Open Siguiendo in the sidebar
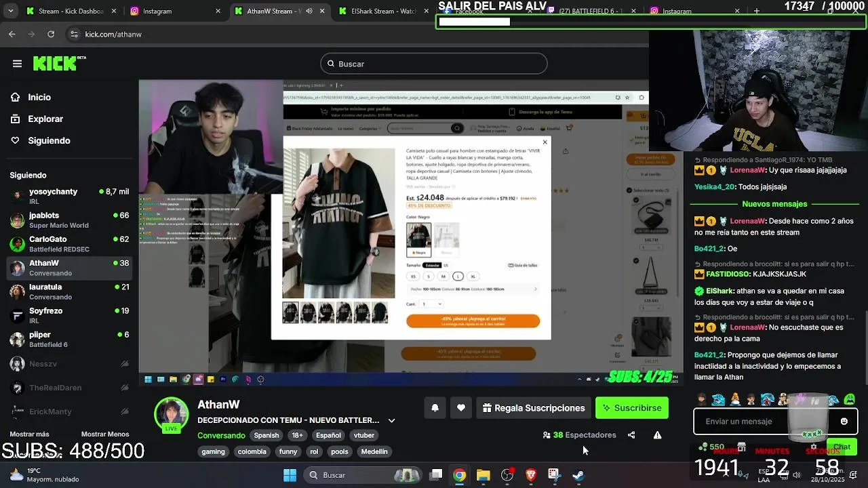868x488 pixels. pos(40,140)
